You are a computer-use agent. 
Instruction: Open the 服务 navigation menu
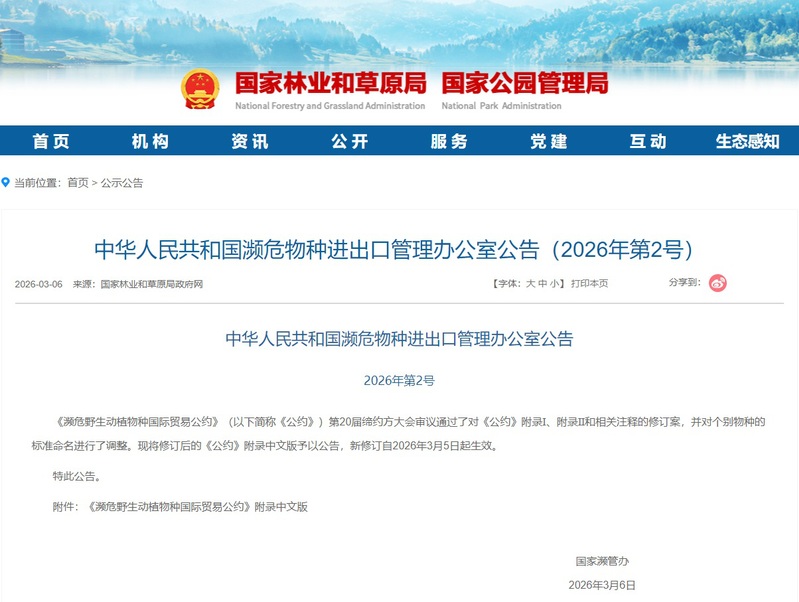449,141
